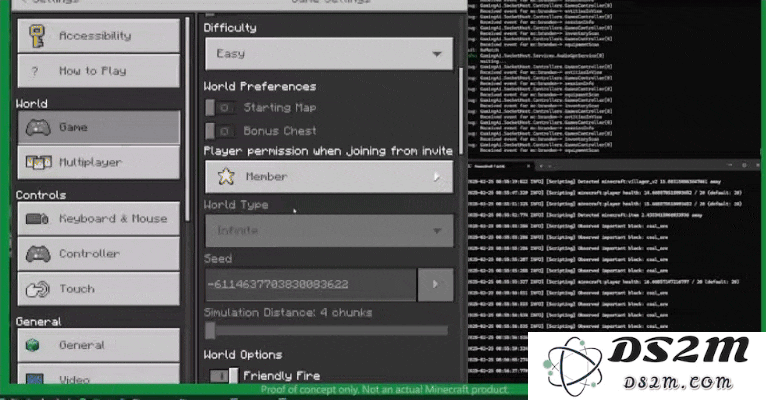
Task: Select the lower terminal window tab
Action: point(501,166)
